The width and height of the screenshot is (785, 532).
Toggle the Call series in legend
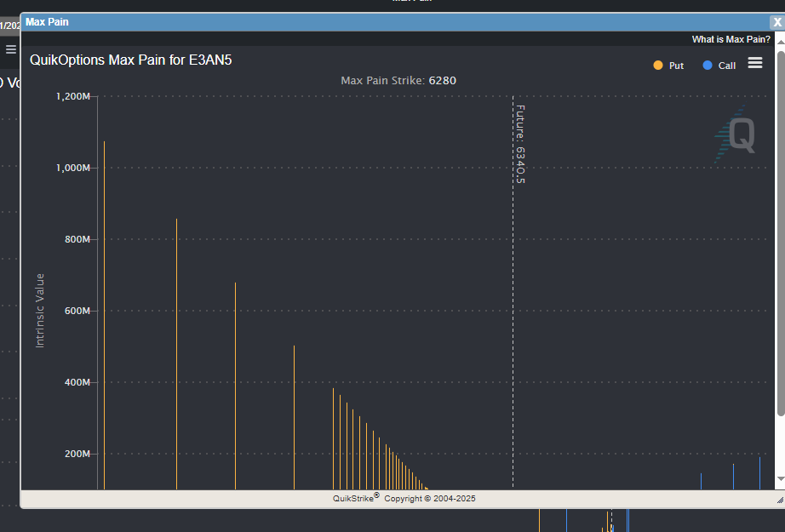[x=719, y=66]
